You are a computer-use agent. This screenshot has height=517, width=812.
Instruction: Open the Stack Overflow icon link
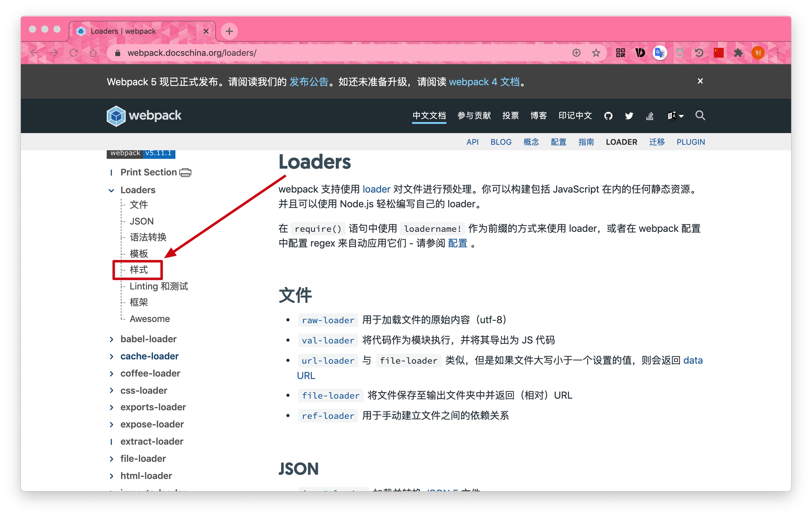649,116
